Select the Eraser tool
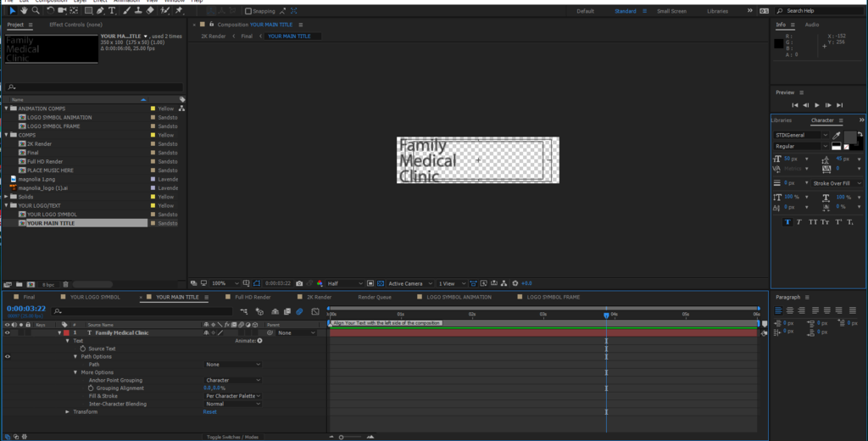The width and height of the screenshot is (868, 441). click(x=150, y=11)
